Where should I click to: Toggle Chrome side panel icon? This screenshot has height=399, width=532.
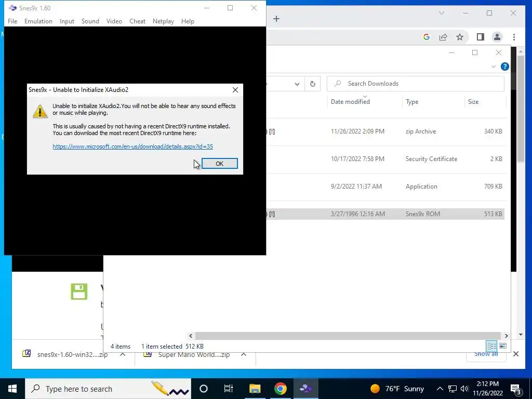coord(481,37)
